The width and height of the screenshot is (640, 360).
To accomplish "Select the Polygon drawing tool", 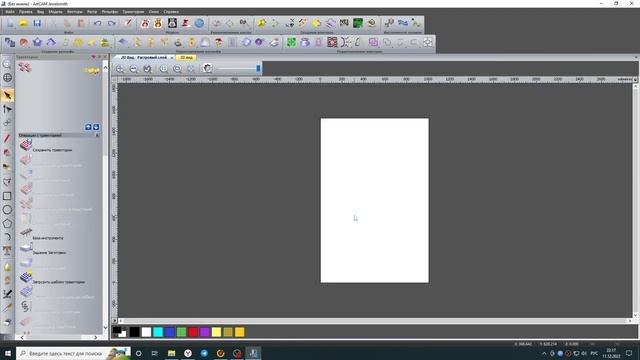I will tap(7, 224).
